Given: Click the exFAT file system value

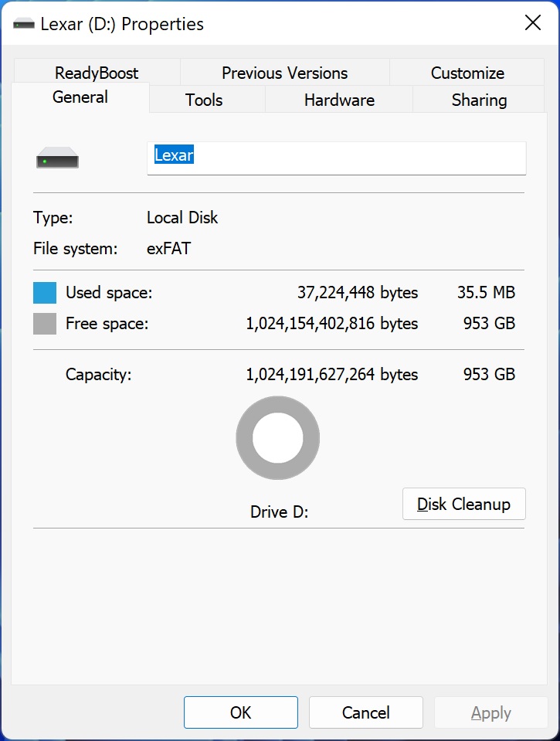Looking at the screenshot, I should [168, 248].
